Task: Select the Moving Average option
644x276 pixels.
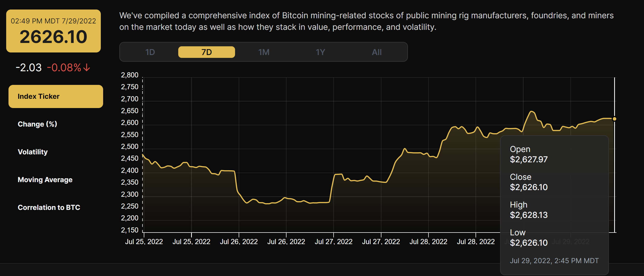Action: [45, 180]
